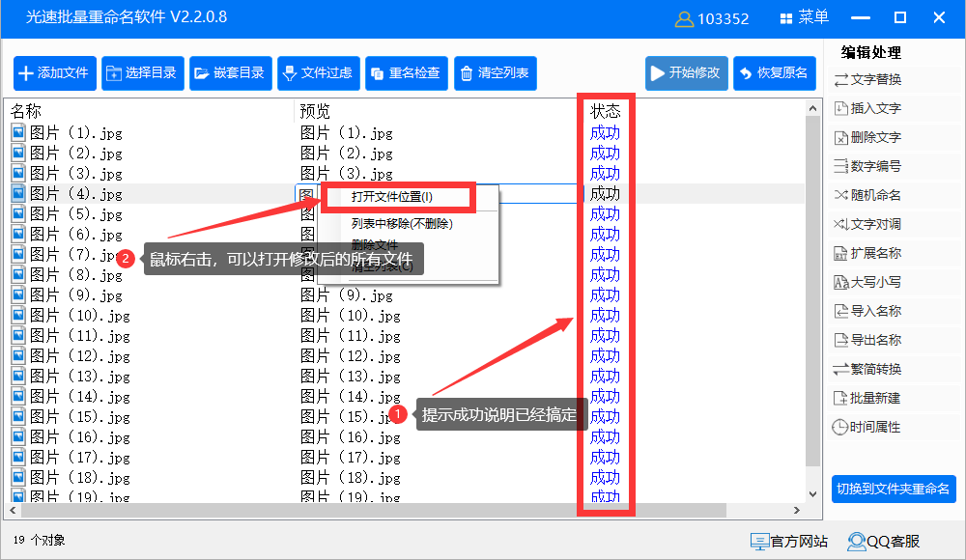Click preview name 图片 (13).jpg
The height and width of the screenshot is (560, 966).
pyautogui.click(x=351, y=377)
